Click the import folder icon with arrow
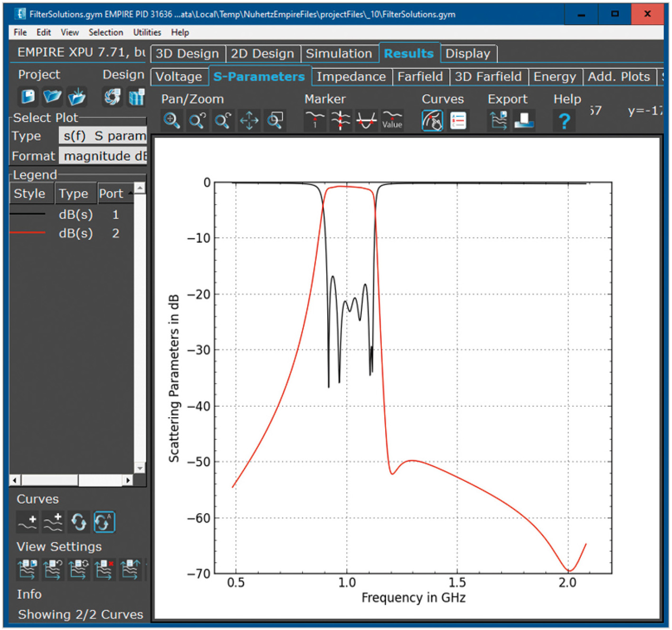 click(76, 97)
